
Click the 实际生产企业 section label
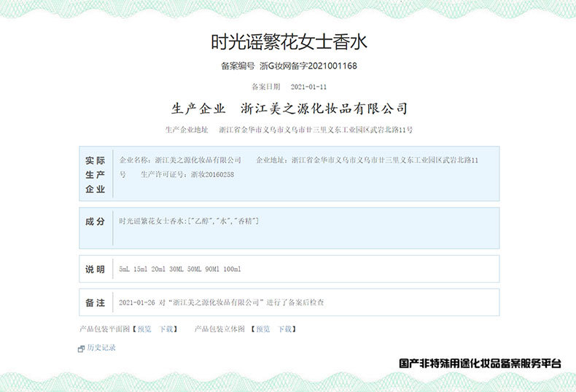point(96,175)
